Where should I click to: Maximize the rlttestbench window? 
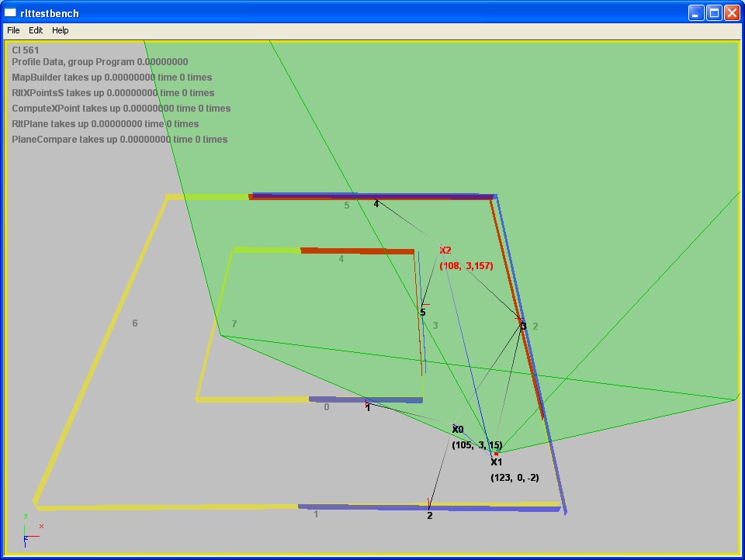coord(713,12)
